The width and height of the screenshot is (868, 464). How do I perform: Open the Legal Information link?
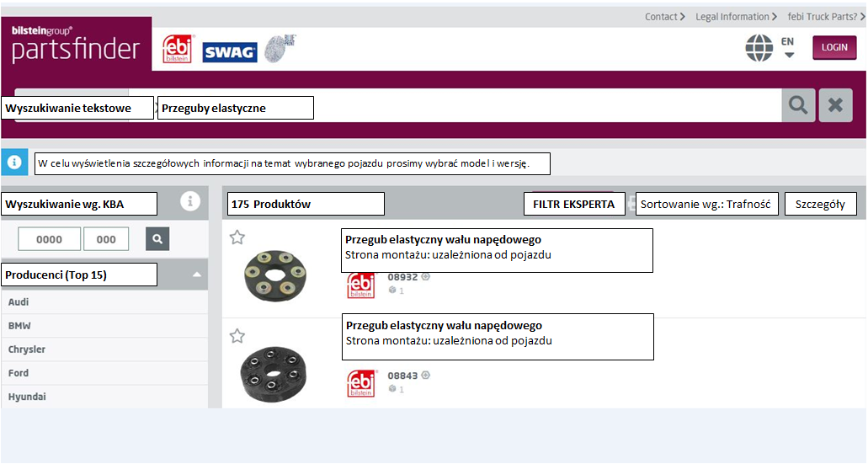click(736, 17)
